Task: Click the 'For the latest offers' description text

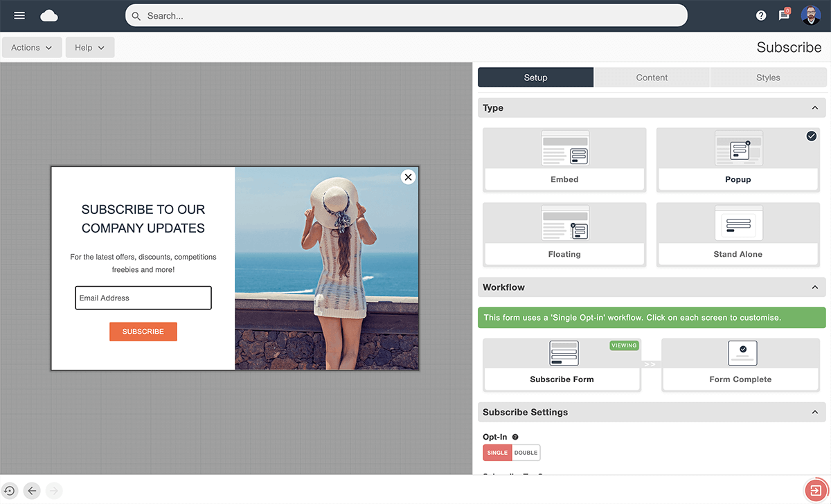Action: tap(143, 263)
